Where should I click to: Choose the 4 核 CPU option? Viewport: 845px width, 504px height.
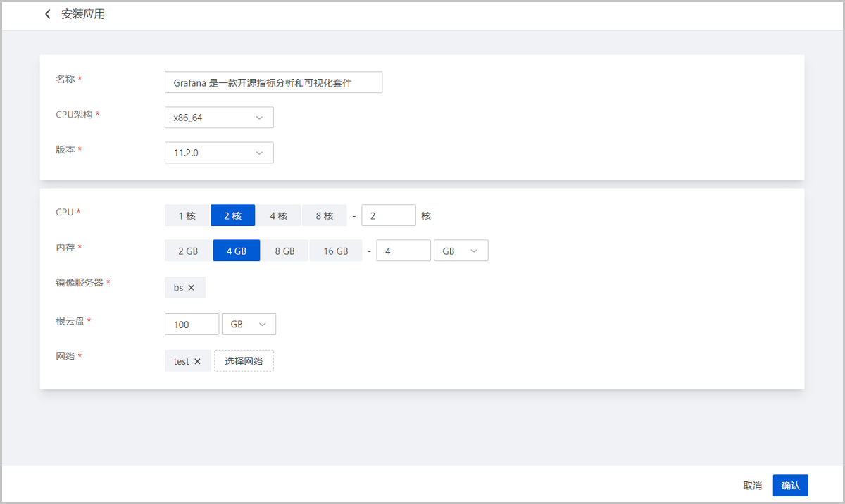click(x=278, y=215)
